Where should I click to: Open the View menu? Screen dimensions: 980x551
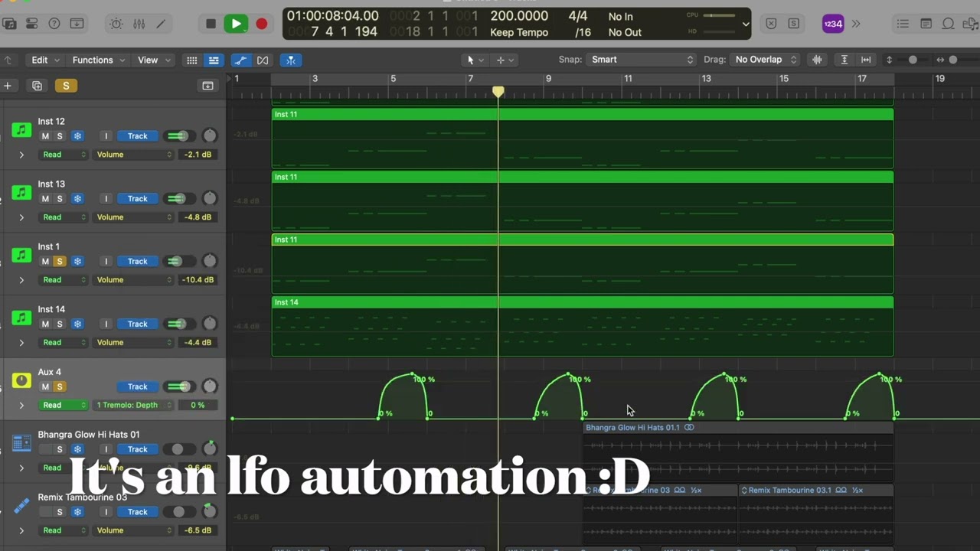point(154,60)
